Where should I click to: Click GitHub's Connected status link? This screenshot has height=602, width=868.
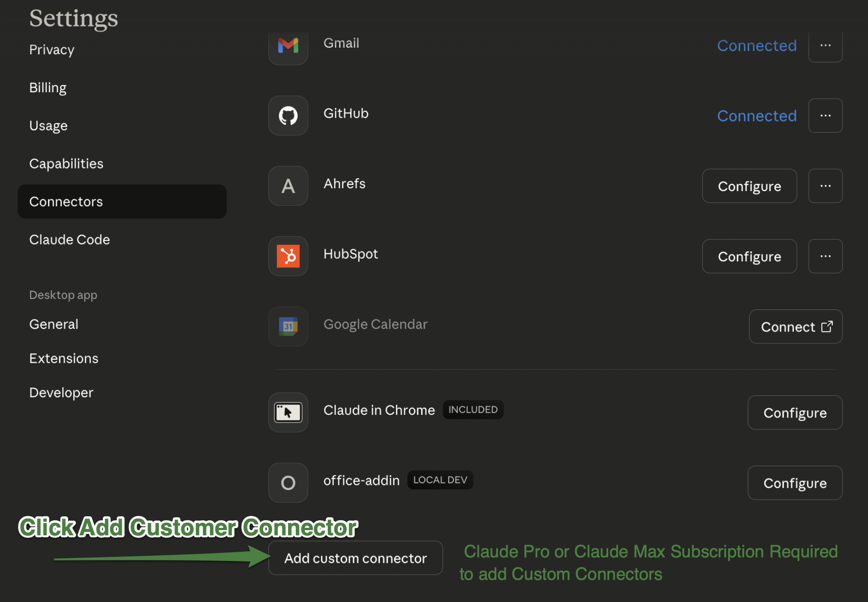[x=756, y=116]
